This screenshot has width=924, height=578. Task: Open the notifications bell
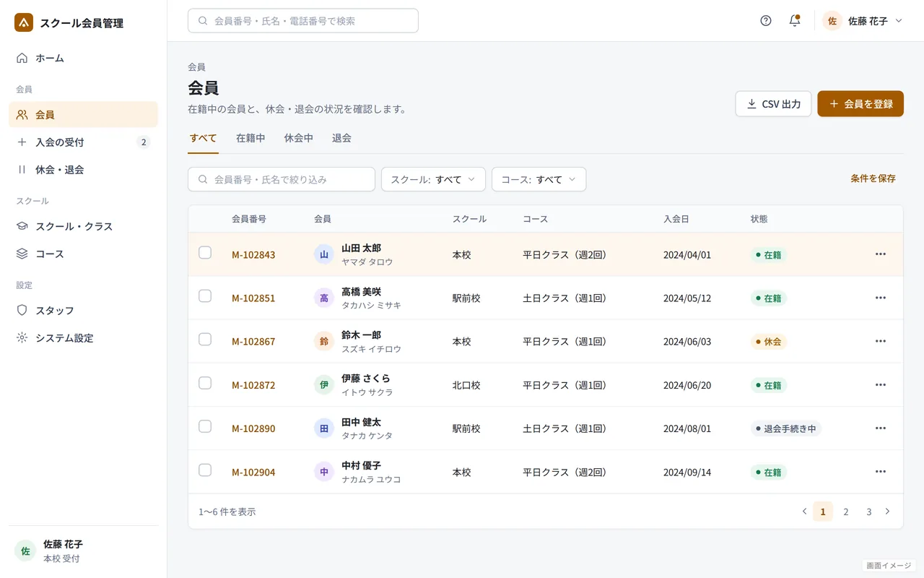click(x=795, y=21)
